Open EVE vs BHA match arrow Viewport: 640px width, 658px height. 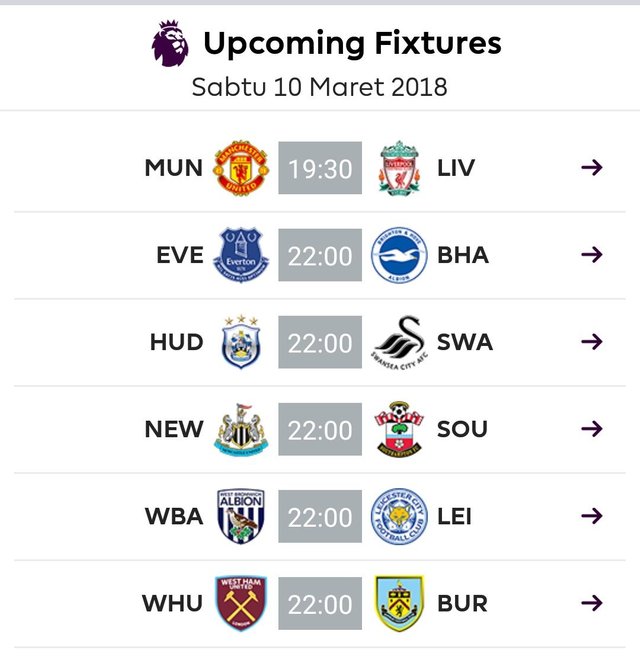tap(592, 254)
